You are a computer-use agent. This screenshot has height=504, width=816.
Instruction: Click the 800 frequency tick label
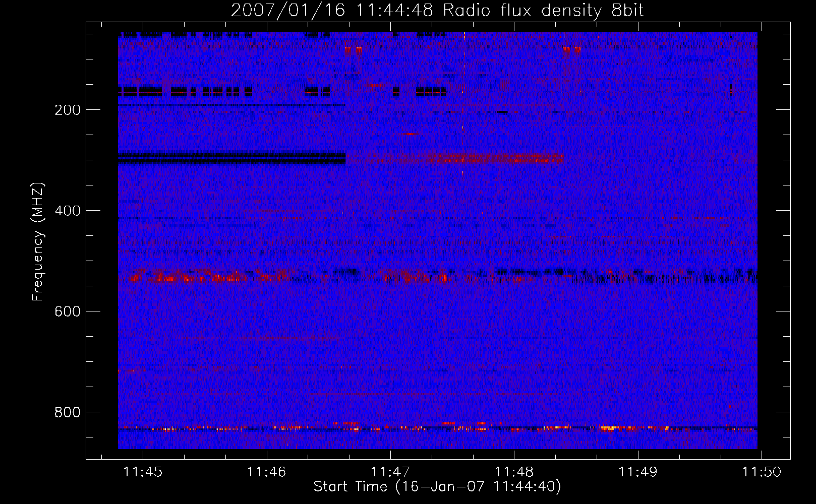pos(68,412)
